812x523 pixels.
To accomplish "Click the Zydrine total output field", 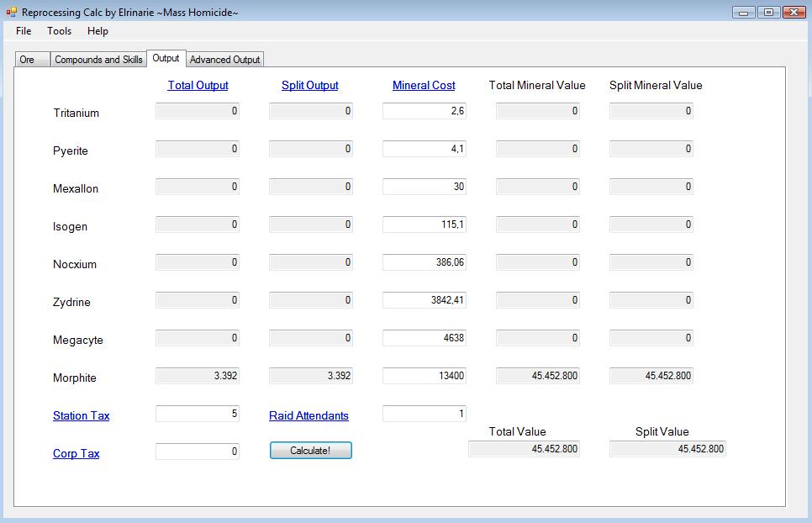I will tap(198, 300).
